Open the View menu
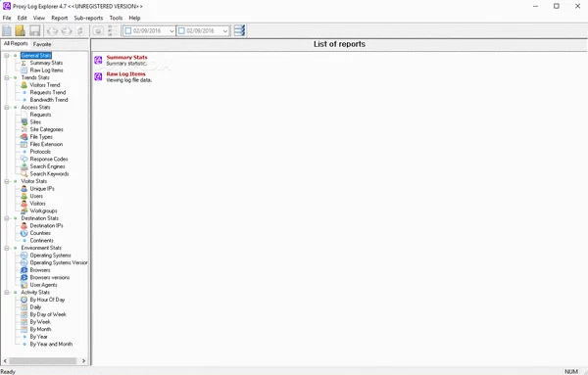 [x=39, y=18]
